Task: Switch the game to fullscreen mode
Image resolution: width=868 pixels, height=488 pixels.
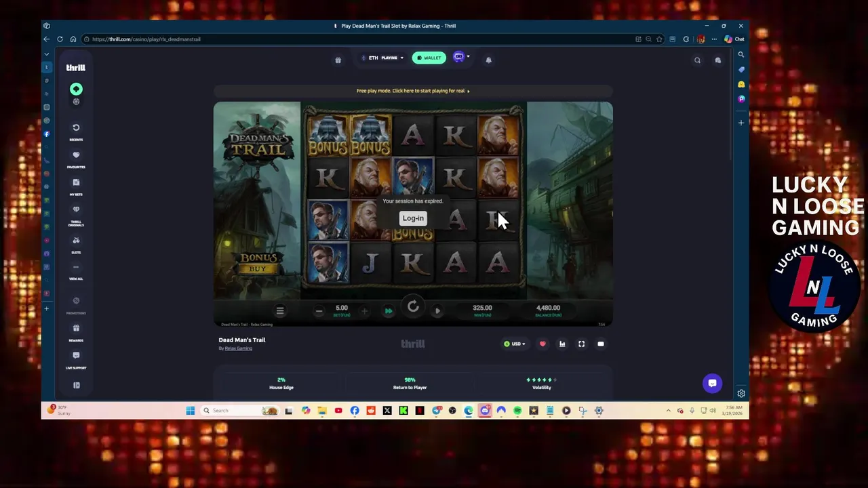Action: pyautogui.click(x=581, y=344)
